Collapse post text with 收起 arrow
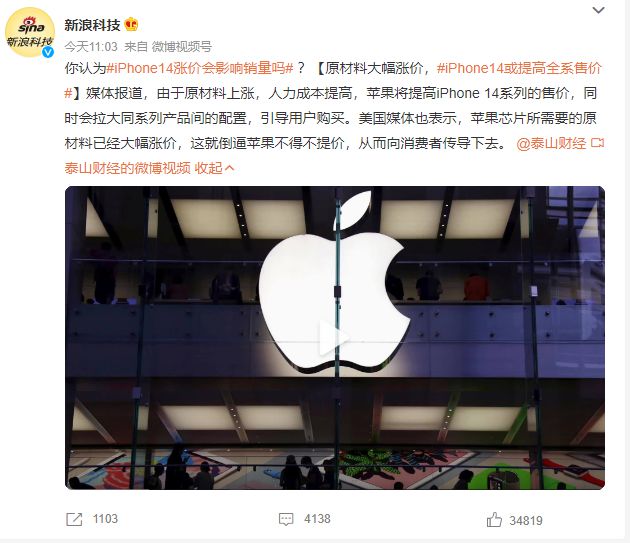630x543 pixels. point(214,168)
